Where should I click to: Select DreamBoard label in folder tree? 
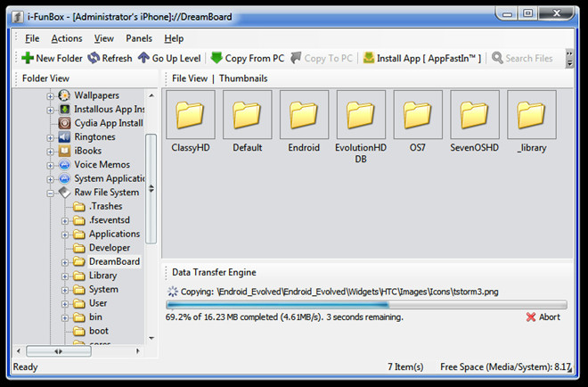click(114, 261)
